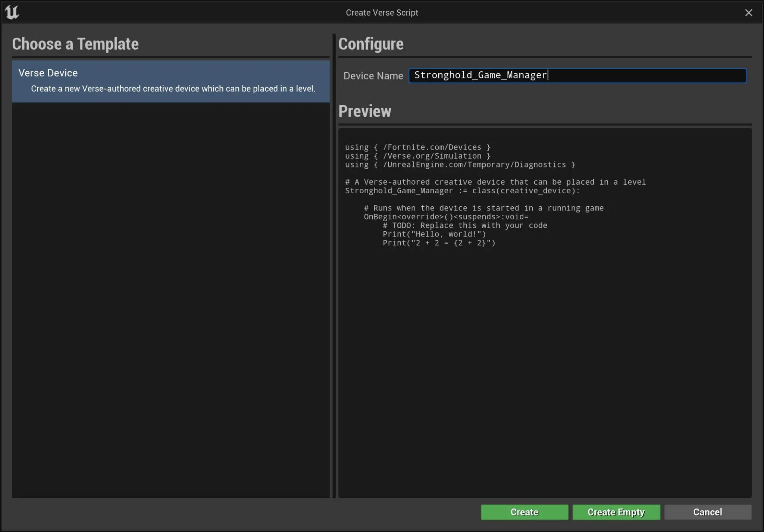Click the Create Empty button
Viewport: 764px width, 532px height.
coord(616,512)
